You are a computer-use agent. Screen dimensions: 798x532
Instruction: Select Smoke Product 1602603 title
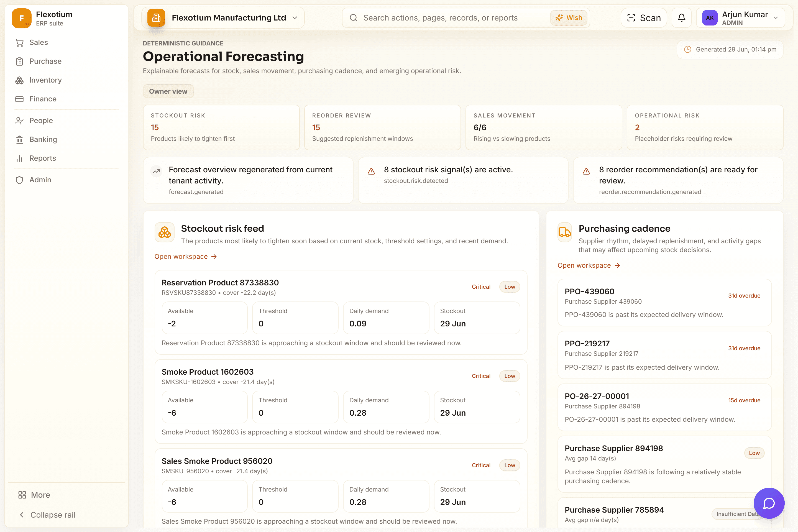[x=207, y=372]
